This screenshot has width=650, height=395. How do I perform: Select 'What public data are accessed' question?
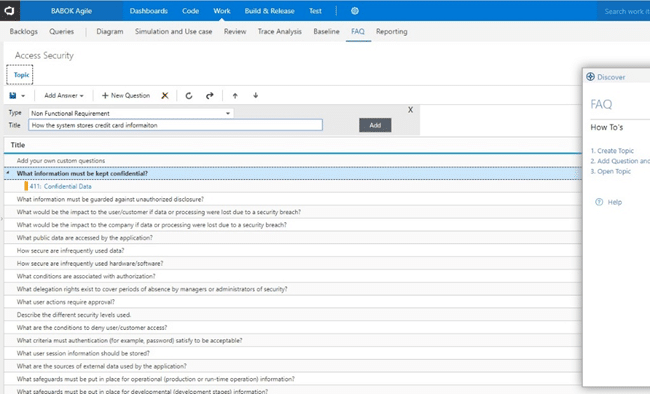pos(293,238)
